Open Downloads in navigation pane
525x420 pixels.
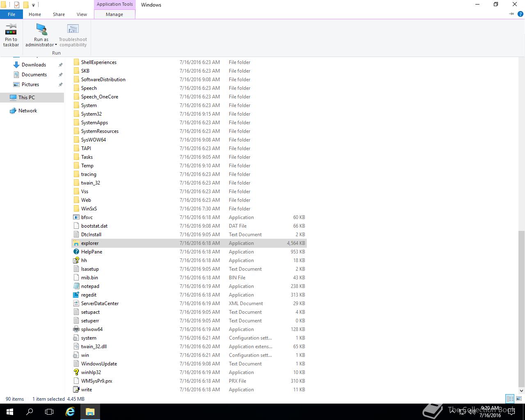pyautogui.click(x=34, y=65)
